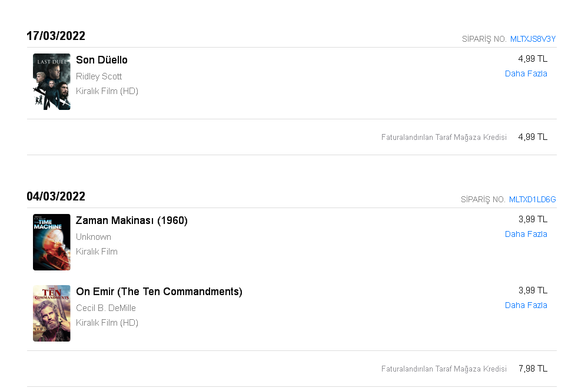This screenshot has width=588, height=388.
Task: Click Faturalandırılan Taraf text in first order
Action: pyautogui.click(x=417, y=138)
